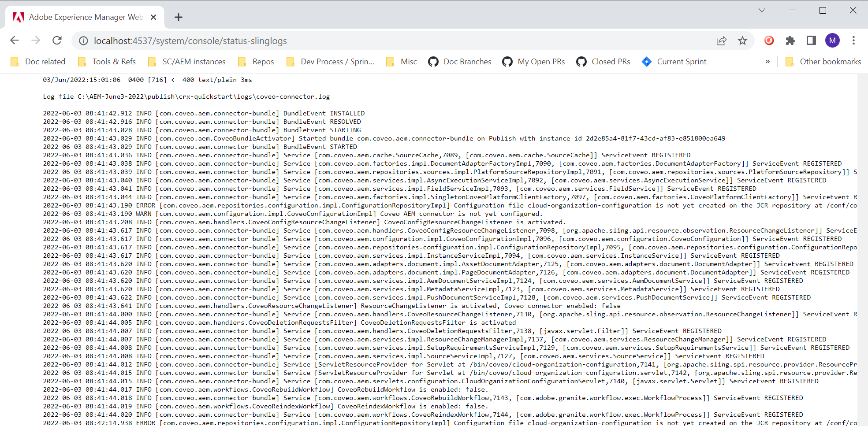Go forward in browser history

[x=36, y=41]
